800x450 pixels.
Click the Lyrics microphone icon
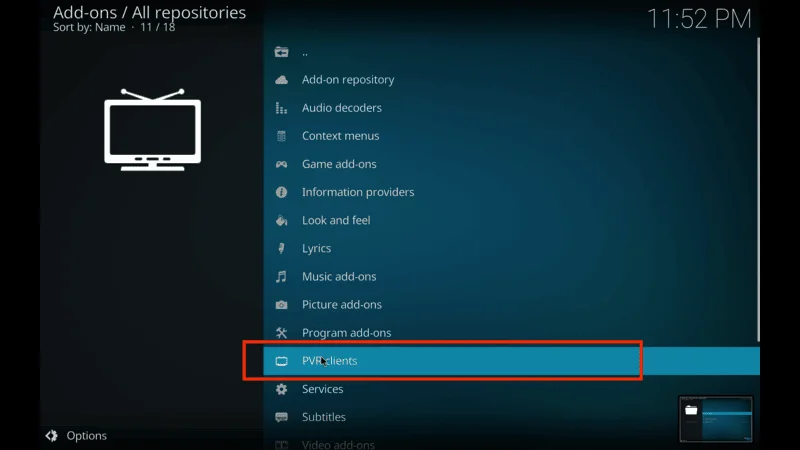(x=281, y=248)
